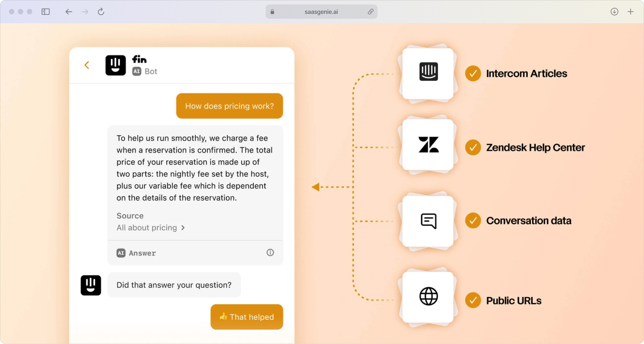Open the downloads chevron in the browser toolbar
Screen dimensions: 644x344
tap(614, 11)
